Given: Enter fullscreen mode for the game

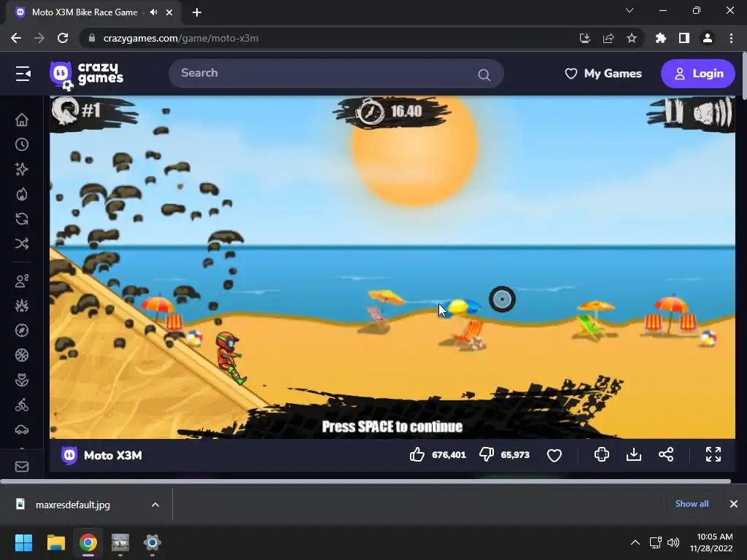Looking at the screenshot, I should (x=713, y=454).
